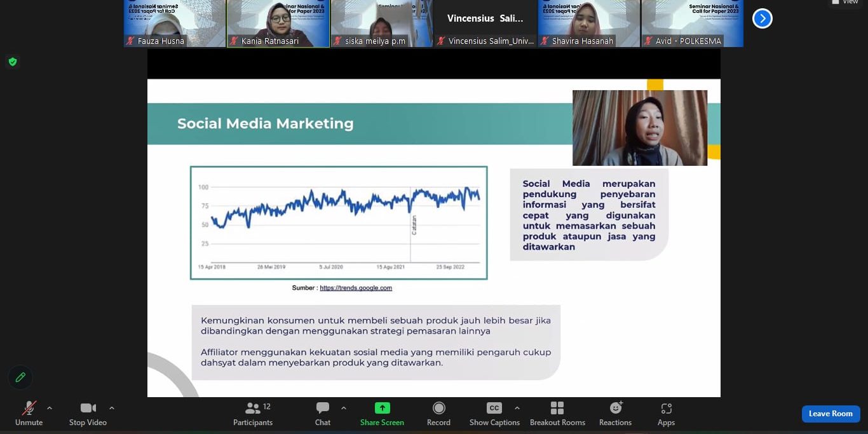868x434 pixels.
Task: Open the Apps panel
Action: point(666,414)
